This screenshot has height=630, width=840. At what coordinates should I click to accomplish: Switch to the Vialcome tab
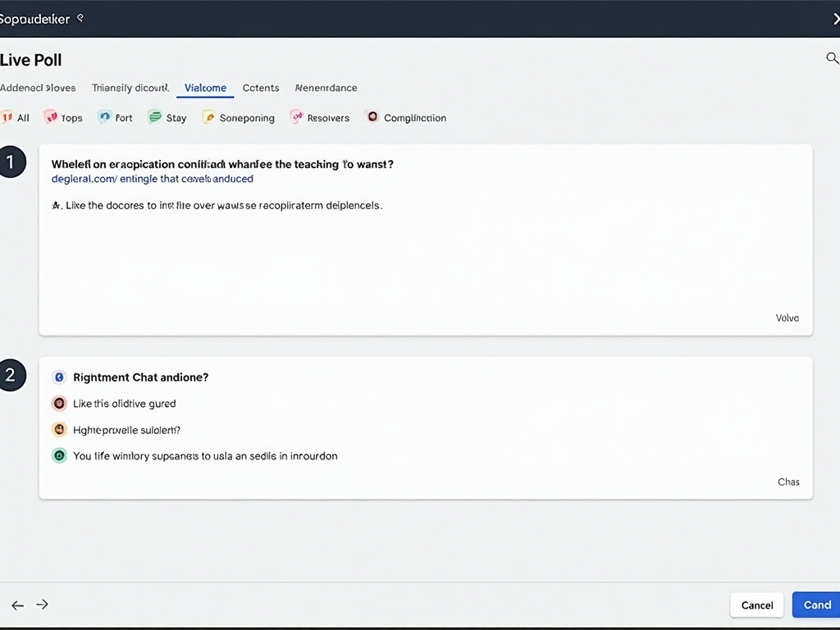tap(205, 88)
